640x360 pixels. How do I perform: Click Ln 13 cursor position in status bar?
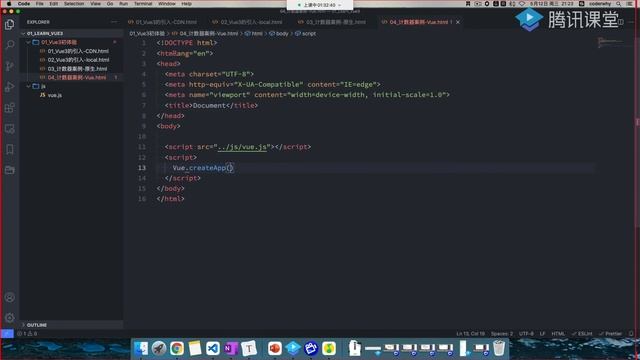[x=471, y=333]
